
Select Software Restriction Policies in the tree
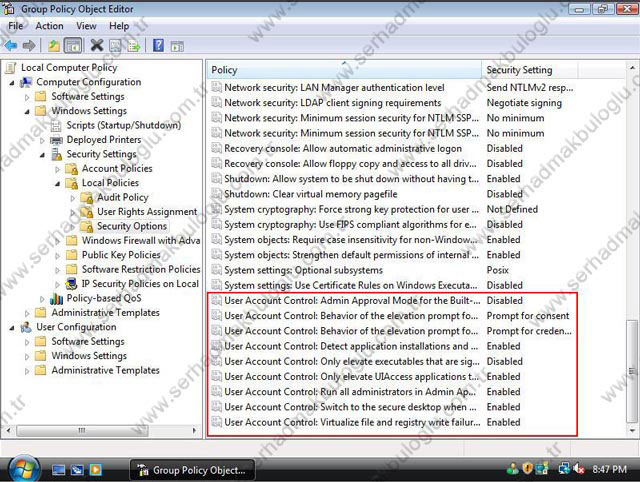tap(141, 269)
